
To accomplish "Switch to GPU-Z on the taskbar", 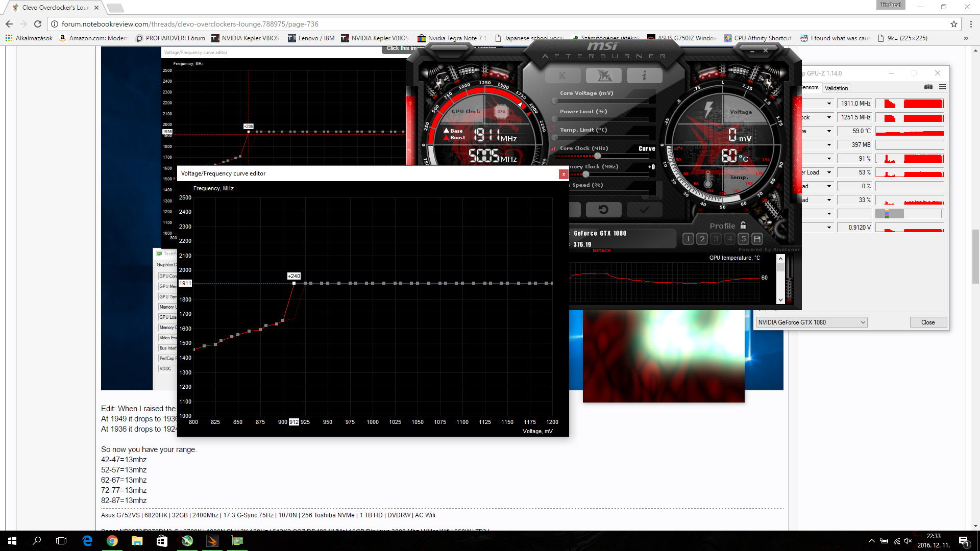I will 237,541.
